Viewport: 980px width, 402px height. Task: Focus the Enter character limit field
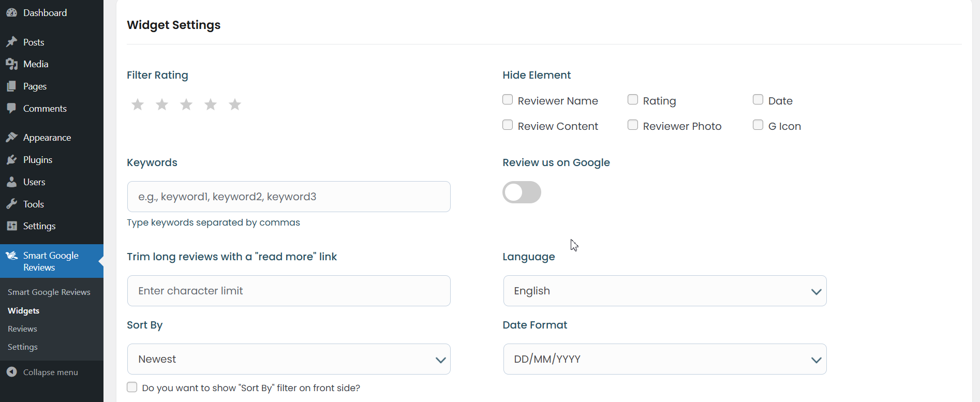tap(289, 291)
